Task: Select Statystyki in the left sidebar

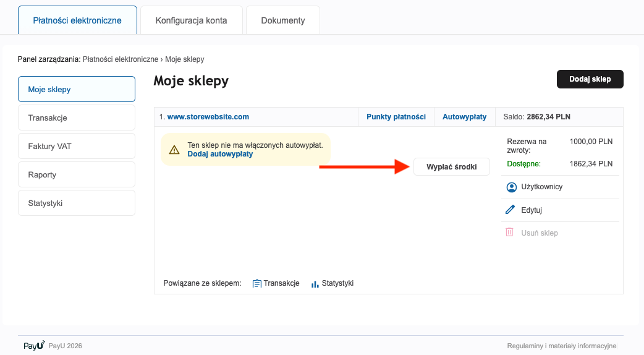Action: coord(77,203)
